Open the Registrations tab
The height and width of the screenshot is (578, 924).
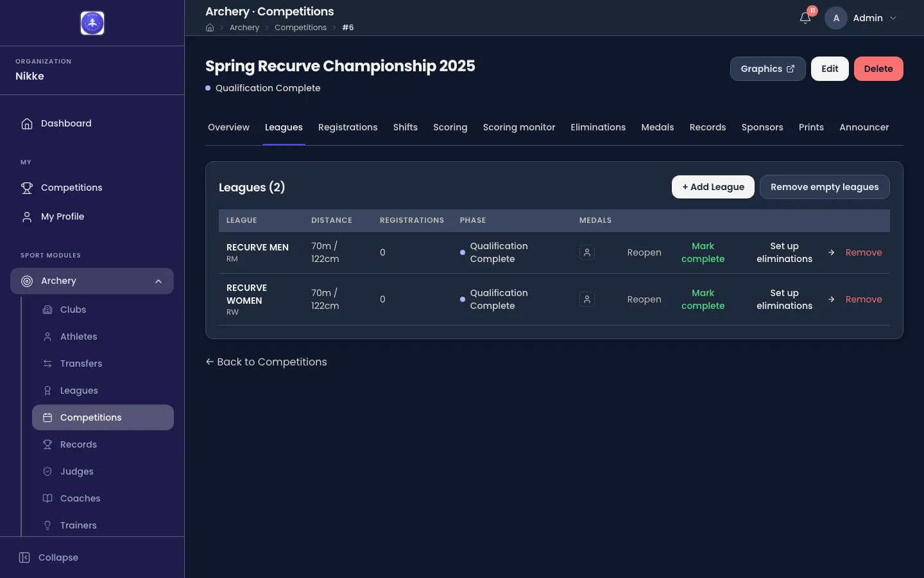pos(348,127)
